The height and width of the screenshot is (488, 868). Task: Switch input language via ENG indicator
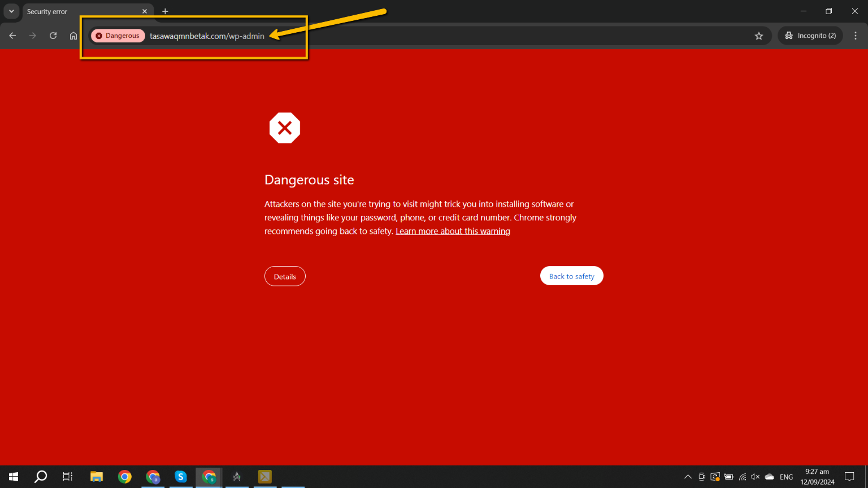pos(786,477)
